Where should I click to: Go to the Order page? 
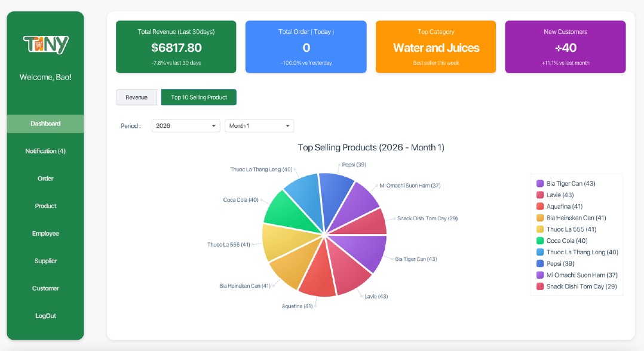pyautogui.click(x=45, y=178)
